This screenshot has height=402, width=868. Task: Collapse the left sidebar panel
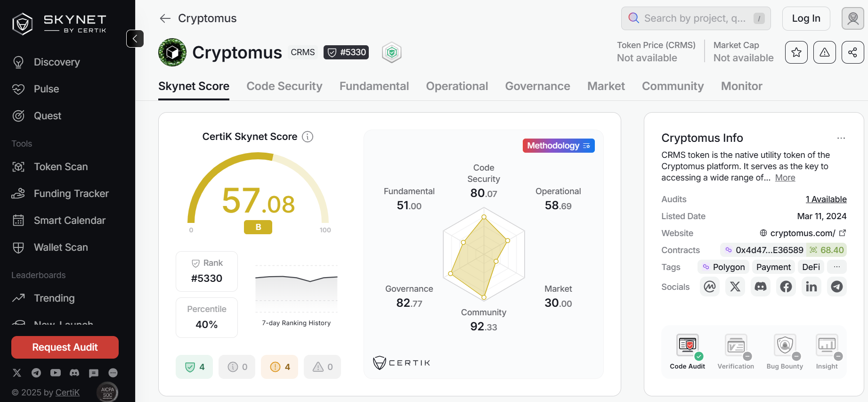coord(135,39)
